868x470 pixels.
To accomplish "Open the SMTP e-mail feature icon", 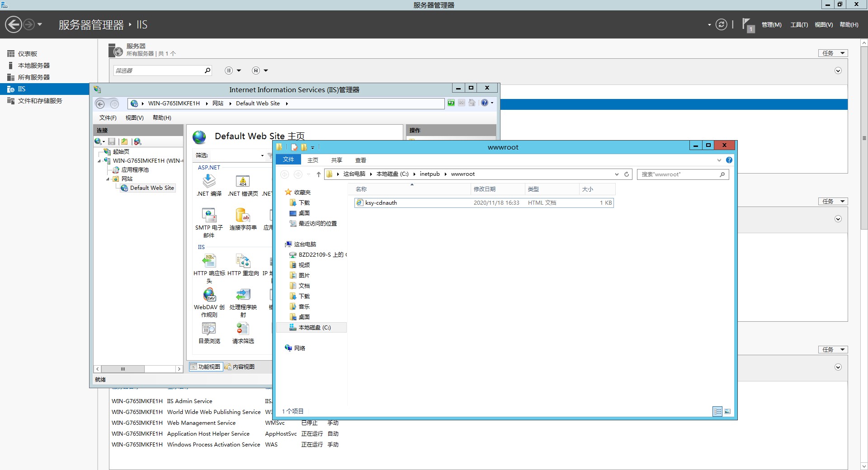I will (x=209, y=216).
